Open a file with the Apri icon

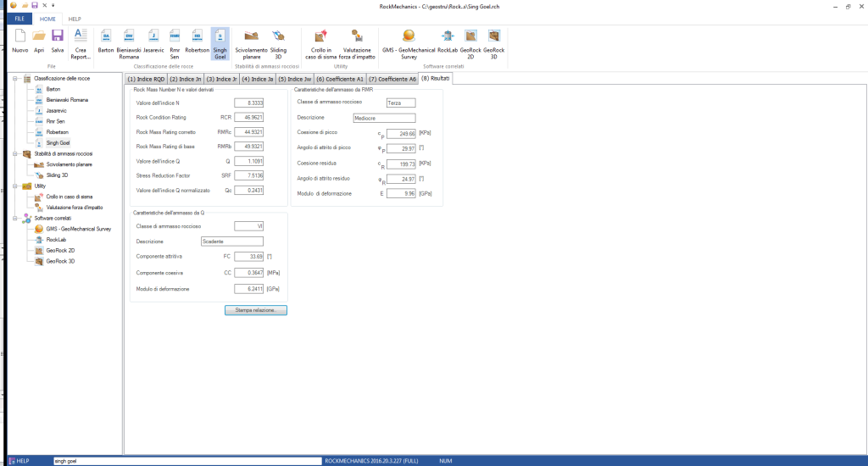(x=39, y=36)
